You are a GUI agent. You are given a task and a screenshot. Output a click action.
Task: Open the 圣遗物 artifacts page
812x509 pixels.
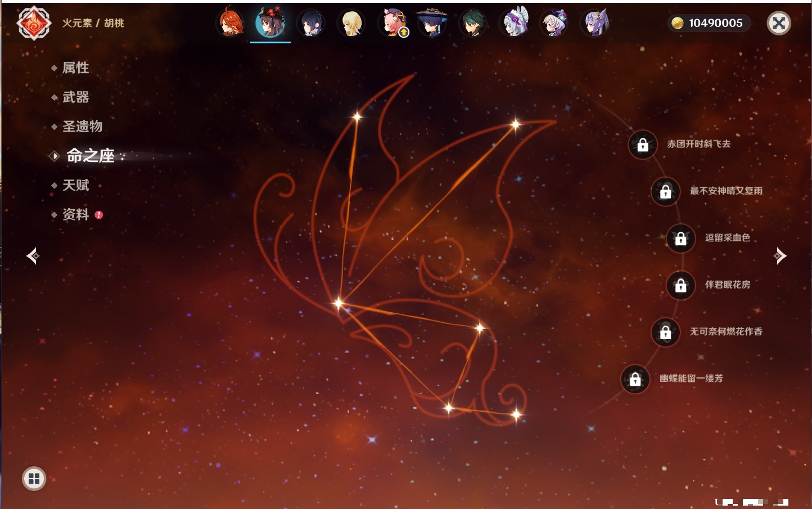(x=82, y=127)
